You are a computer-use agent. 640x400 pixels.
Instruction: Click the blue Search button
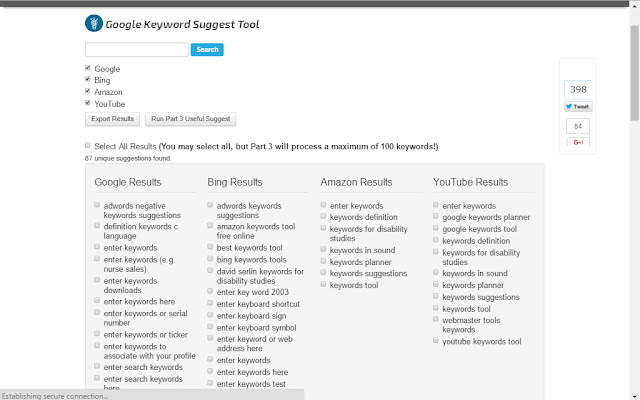[x=207, y=49]
